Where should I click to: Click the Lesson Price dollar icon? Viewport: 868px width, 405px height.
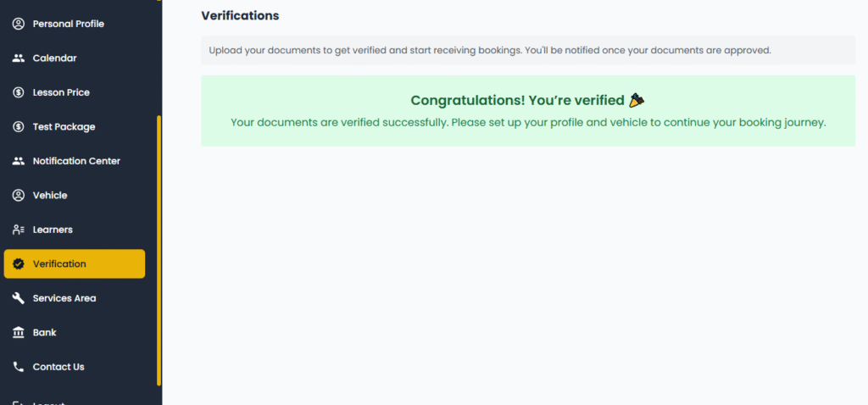click(19, 92)
